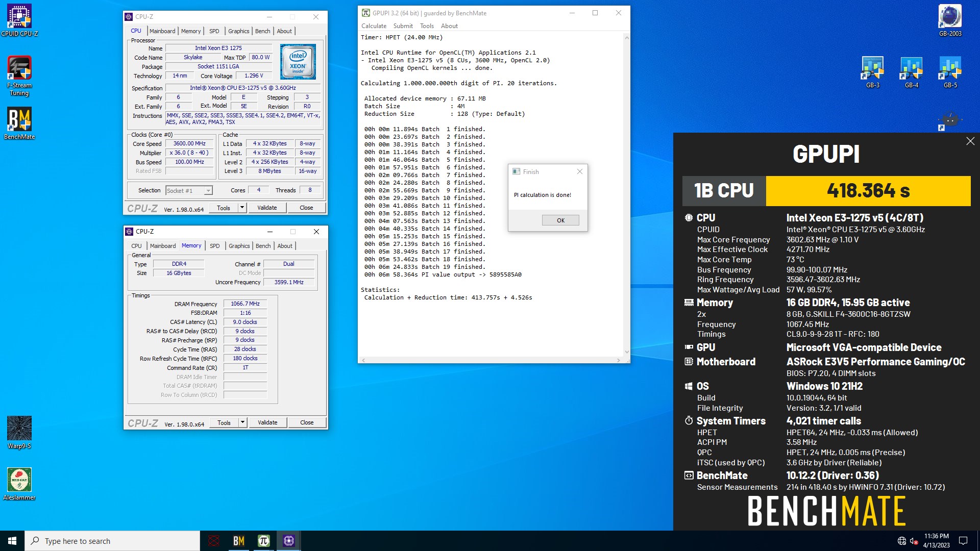This screenshot has height=551, width=980.
Task: Click lower CPU-Z window title icon
Action: (x=130, y=232)
